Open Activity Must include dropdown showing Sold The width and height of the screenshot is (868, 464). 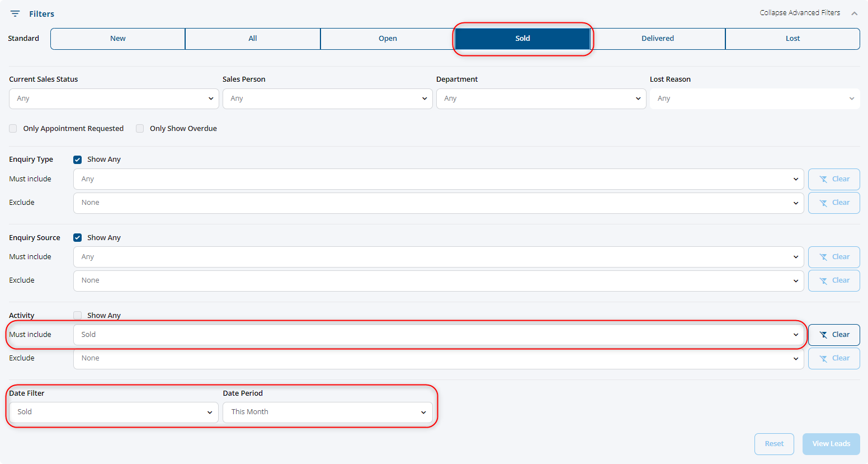coord(438,335)
